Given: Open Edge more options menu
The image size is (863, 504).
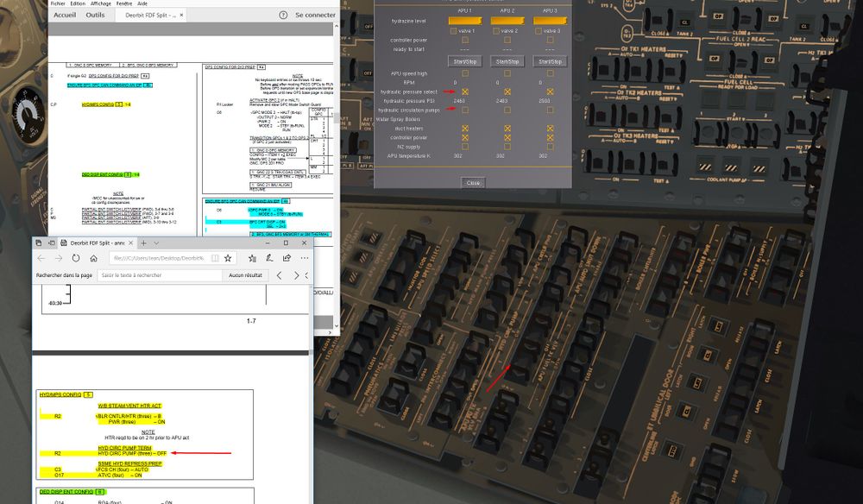Looking at the screenshot, I should (305, 258).
